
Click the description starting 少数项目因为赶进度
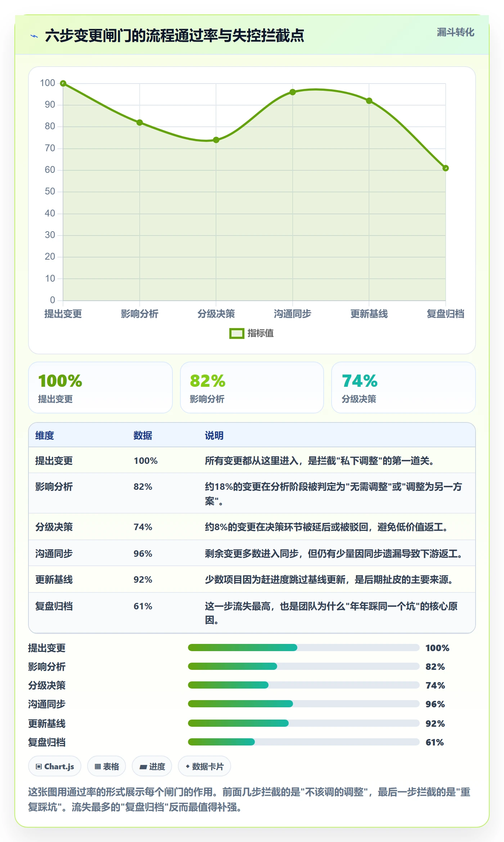[329, 579]
